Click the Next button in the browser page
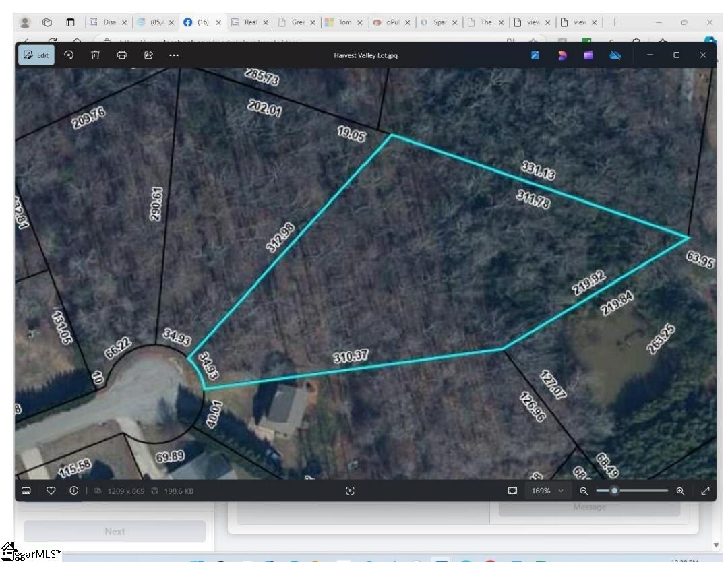Viewport: 728px width, 562px height. pos(115,532)
